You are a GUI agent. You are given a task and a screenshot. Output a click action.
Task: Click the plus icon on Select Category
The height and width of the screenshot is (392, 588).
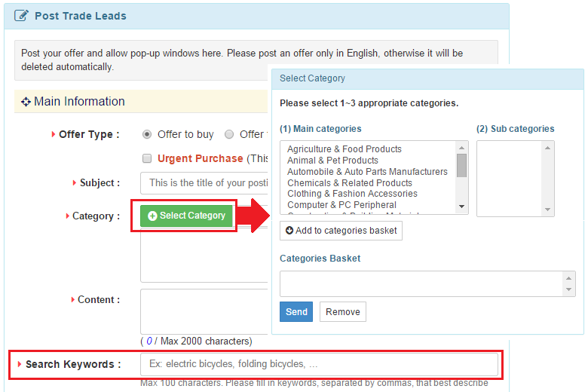152,216
